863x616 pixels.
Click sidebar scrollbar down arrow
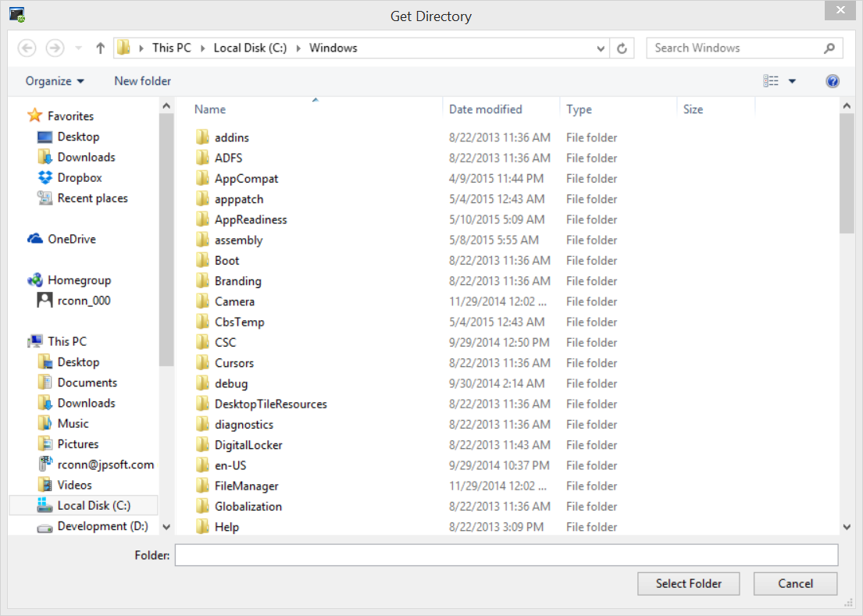point(166,526)
